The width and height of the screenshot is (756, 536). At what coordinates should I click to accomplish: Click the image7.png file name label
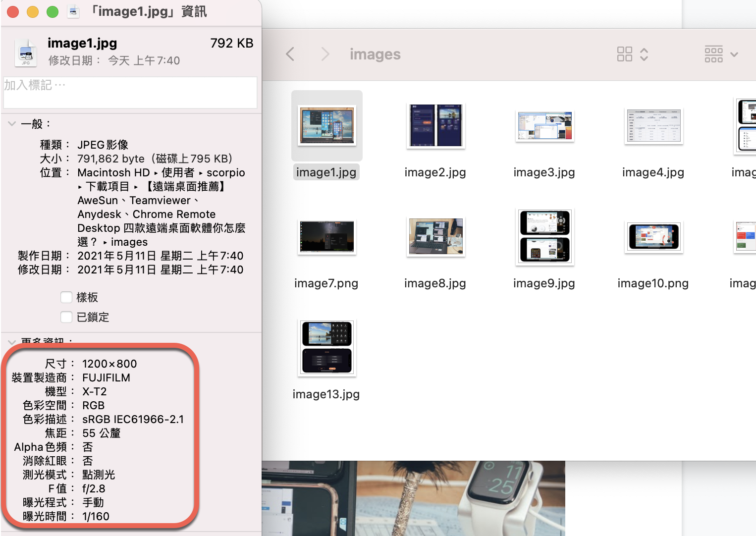click(x=326, y=283)
